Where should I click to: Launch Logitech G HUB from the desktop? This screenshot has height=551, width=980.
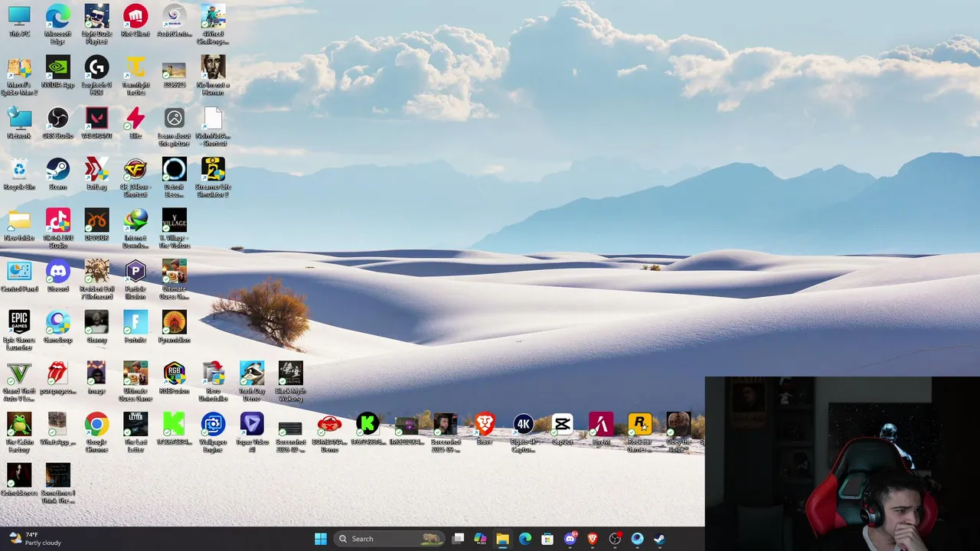coord(96,76)
